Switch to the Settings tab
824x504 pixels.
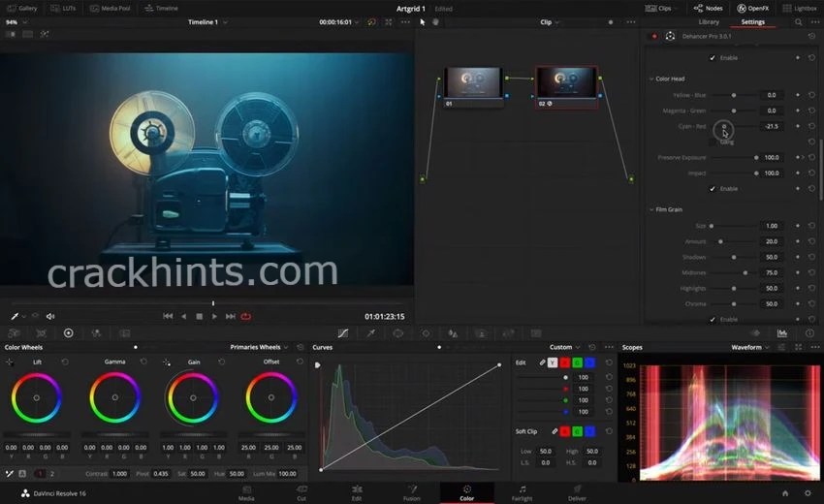pos(752,22)
